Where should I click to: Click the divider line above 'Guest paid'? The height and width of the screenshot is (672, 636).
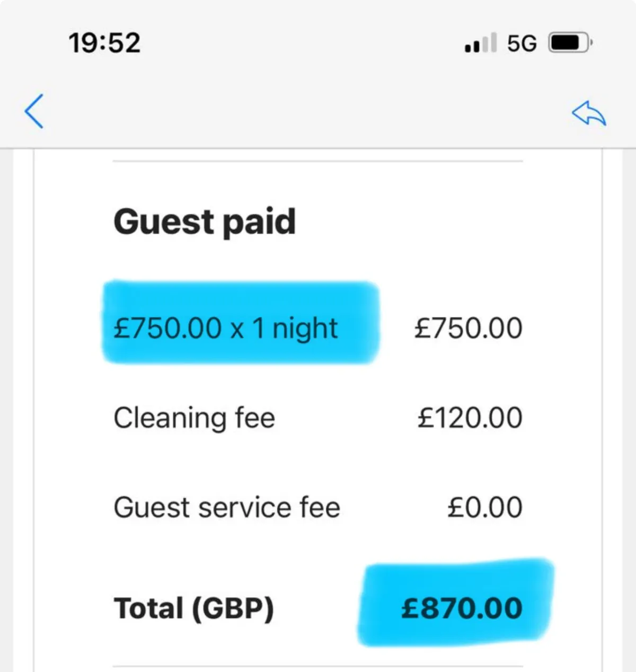(318, 161)
